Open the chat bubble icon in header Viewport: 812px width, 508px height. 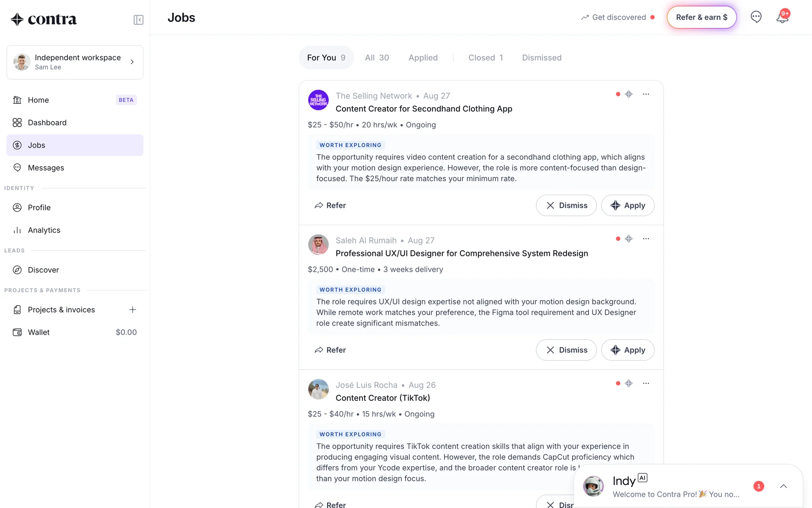point(756,17)
